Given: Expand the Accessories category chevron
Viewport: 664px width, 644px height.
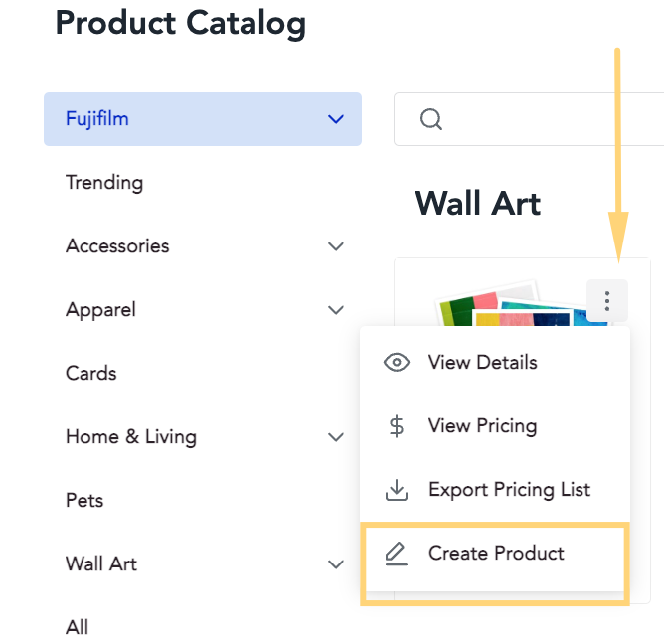Looking at the screenshot, I should coord(336,246).
